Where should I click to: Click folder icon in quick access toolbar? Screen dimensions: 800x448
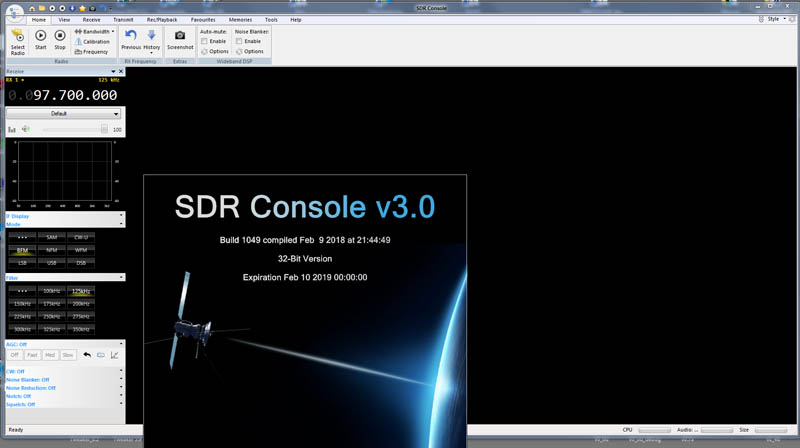pyautogui.click(x=42, y=8)
